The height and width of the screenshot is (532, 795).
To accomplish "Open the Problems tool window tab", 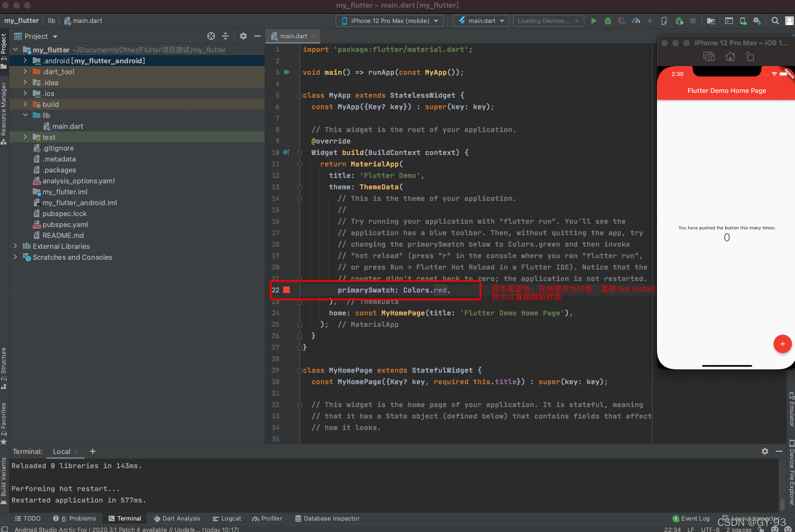I will coord(74,518).
